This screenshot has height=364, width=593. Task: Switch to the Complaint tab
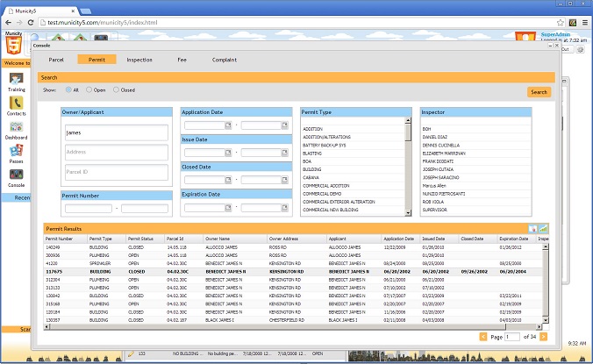pyautogui.click(x=225, y=60)
